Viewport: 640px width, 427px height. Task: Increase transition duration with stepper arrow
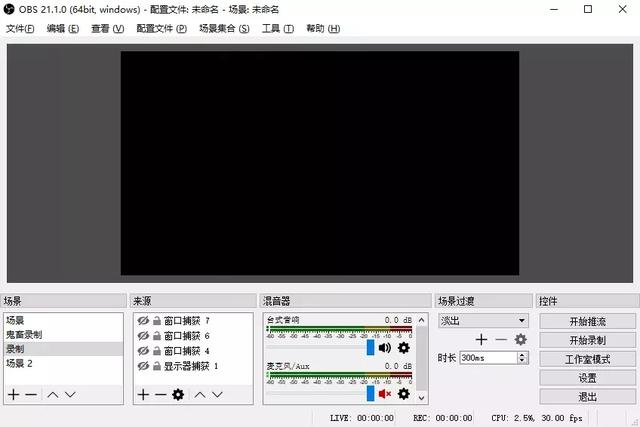pyautogui.click(x=522, y=355)
